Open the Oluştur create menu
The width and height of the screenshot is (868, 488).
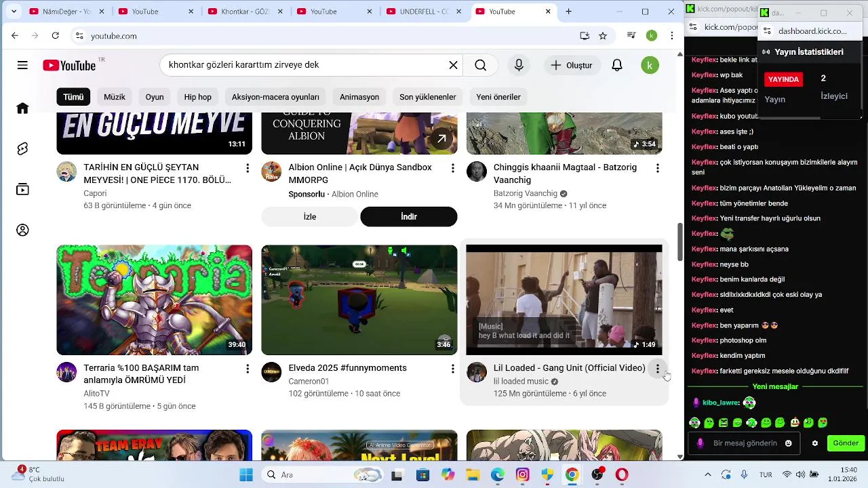571,65
